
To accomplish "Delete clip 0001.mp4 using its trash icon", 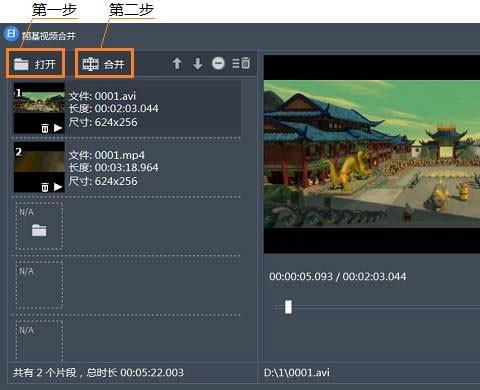I will tap(45, 187).
